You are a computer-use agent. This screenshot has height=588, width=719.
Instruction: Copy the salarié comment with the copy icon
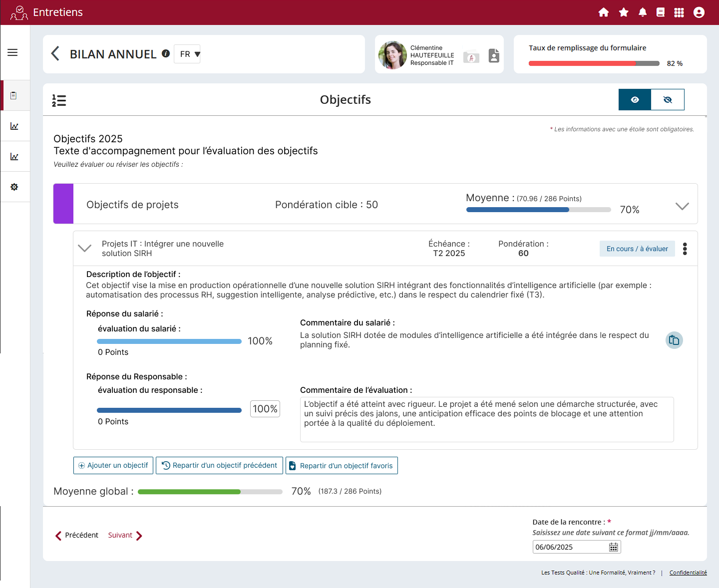point(674,340)
